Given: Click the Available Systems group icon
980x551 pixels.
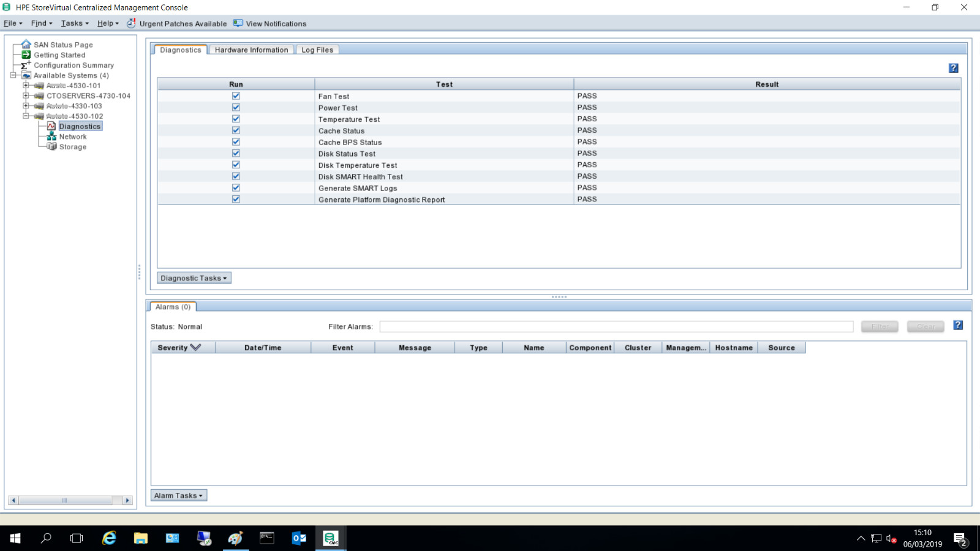Looking at the screenshot, I should pyautogui.click(x=26, y=75).
